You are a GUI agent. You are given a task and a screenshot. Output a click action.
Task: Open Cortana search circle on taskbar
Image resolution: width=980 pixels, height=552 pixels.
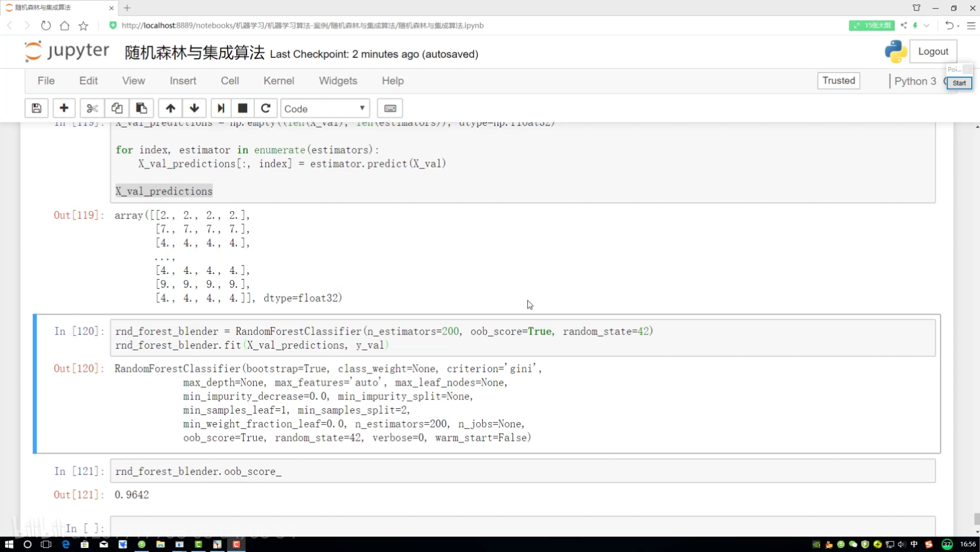[x=28, y=544]
